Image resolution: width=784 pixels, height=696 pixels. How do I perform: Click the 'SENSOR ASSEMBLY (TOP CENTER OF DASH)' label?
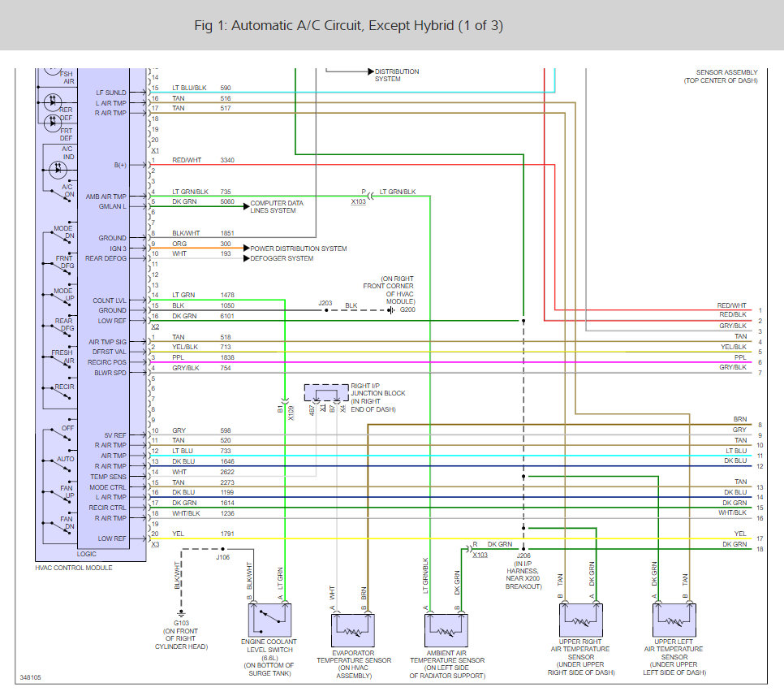pos(721,76)
